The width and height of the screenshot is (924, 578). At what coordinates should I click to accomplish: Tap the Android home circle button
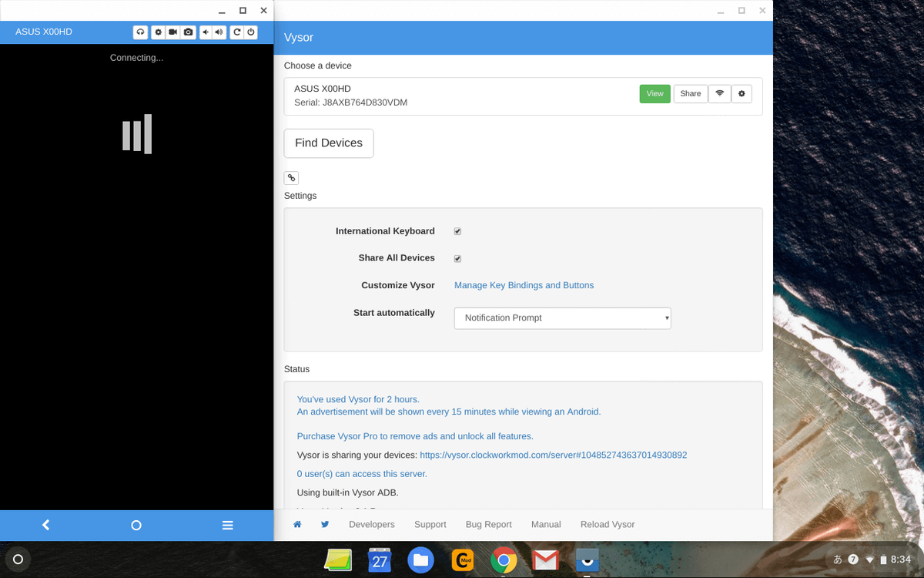tap(136, 525)
